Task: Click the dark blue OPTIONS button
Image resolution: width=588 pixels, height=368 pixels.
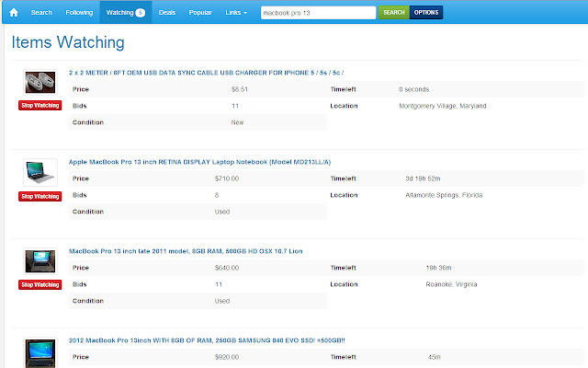Action: coord(426,12)
